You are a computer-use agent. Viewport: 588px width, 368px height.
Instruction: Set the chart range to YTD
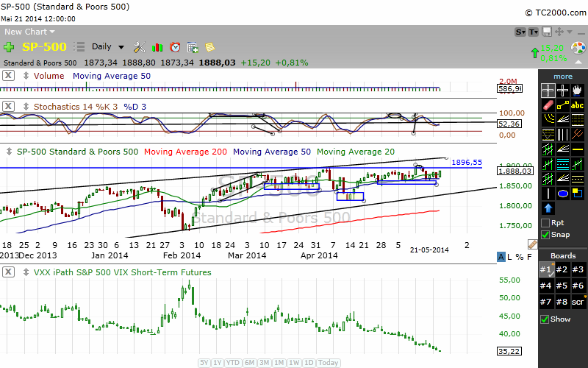[233, 363]
